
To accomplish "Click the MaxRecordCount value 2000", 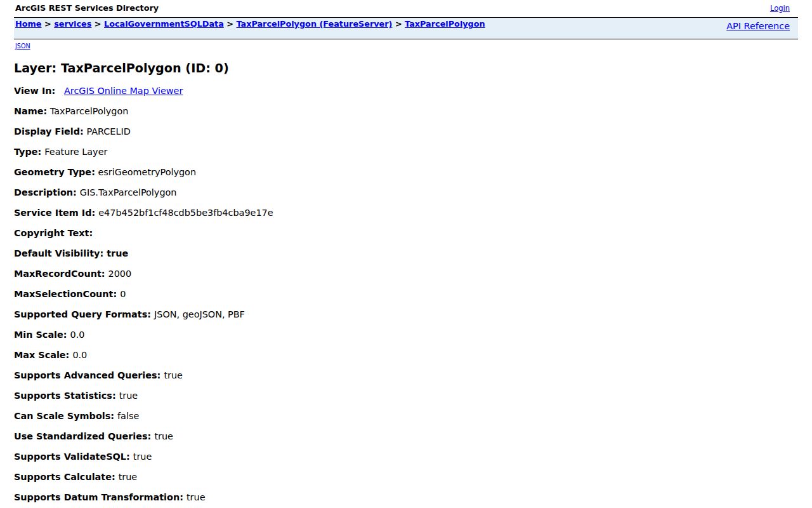I will [120, 274].
